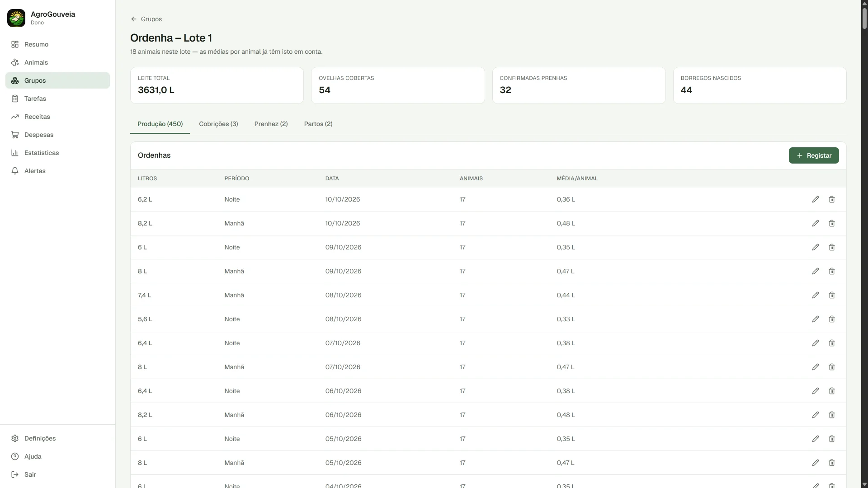This screenshot has height=488, width=868.
Task: Open Tarefas in the sidebar
Action: click(57, 99)
